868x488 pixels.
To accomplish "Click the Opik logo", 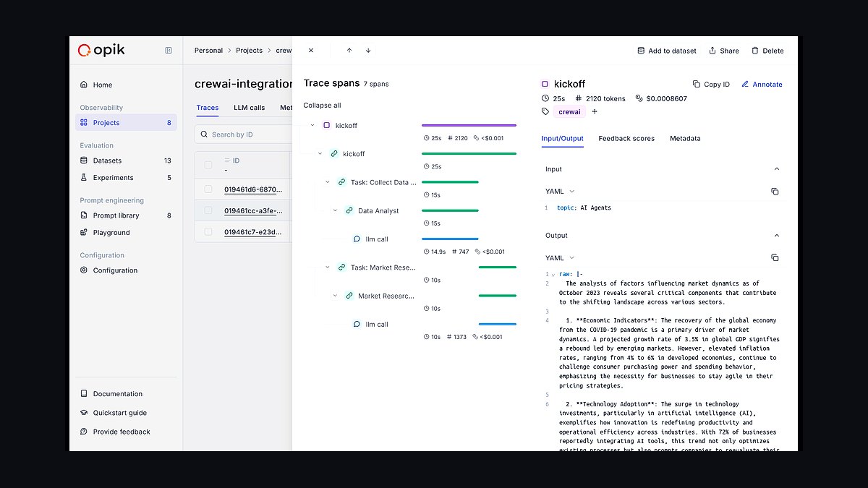I will [x=101, y=50].
